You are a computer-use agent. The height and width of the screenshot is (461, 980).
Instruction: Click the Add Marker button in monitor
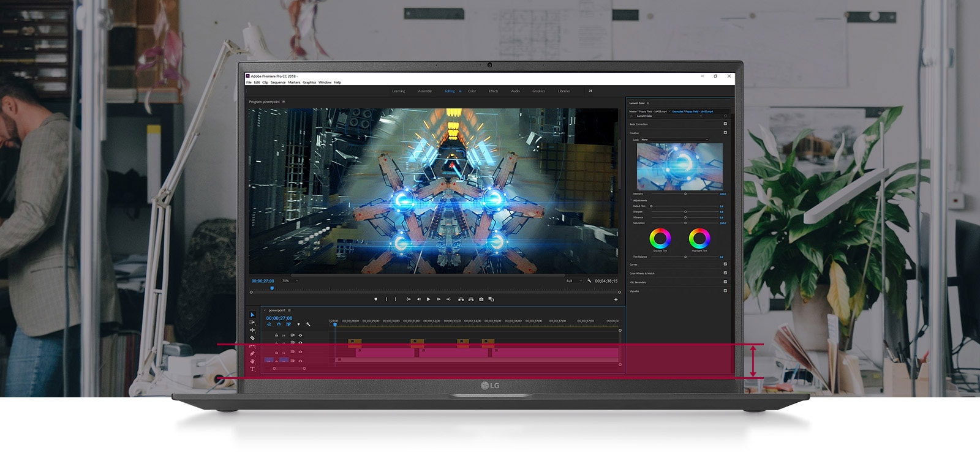375,299
